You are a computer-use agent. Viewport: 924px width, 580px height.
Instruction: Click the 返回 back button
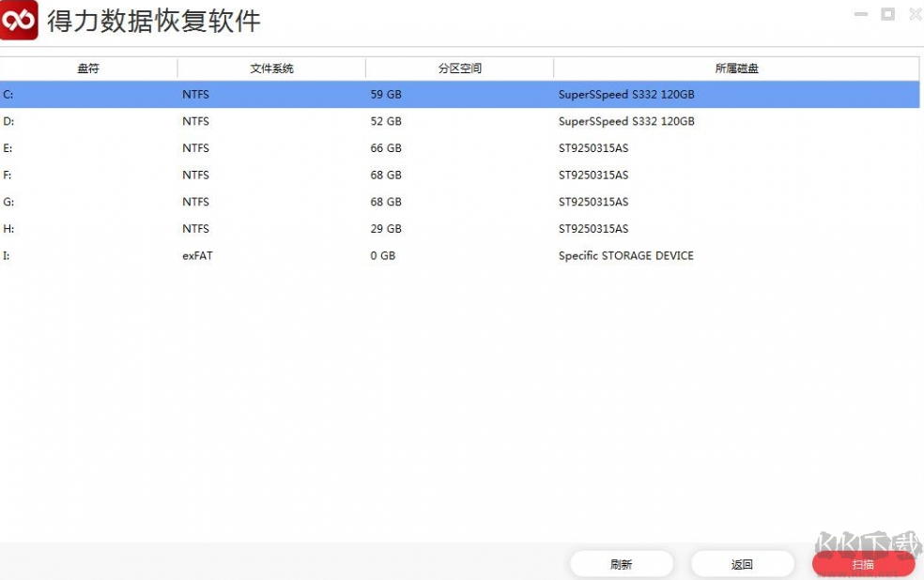tap(743, 563)
